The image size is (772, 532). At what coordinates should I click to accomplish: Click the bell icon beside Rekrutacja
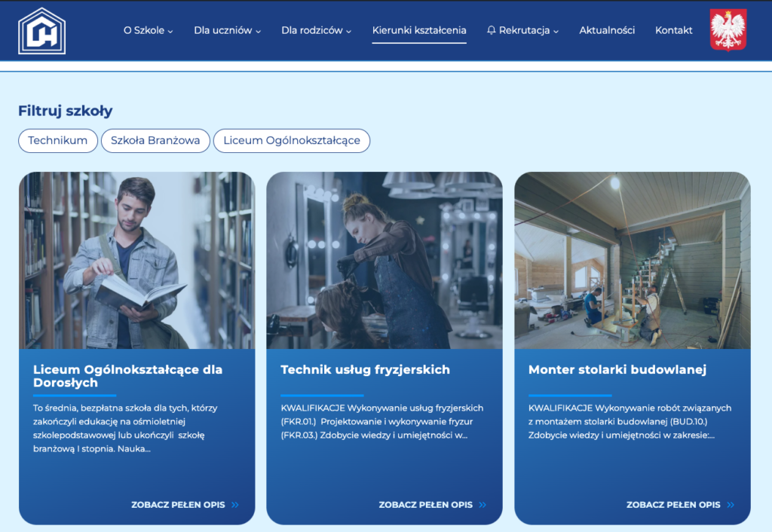[x=492, y=31]
